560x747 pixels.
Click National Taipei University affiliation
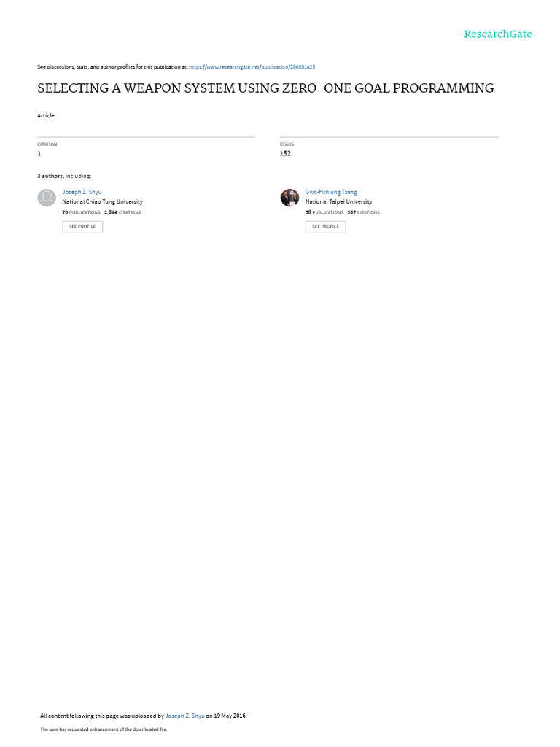tap(338, 201)
